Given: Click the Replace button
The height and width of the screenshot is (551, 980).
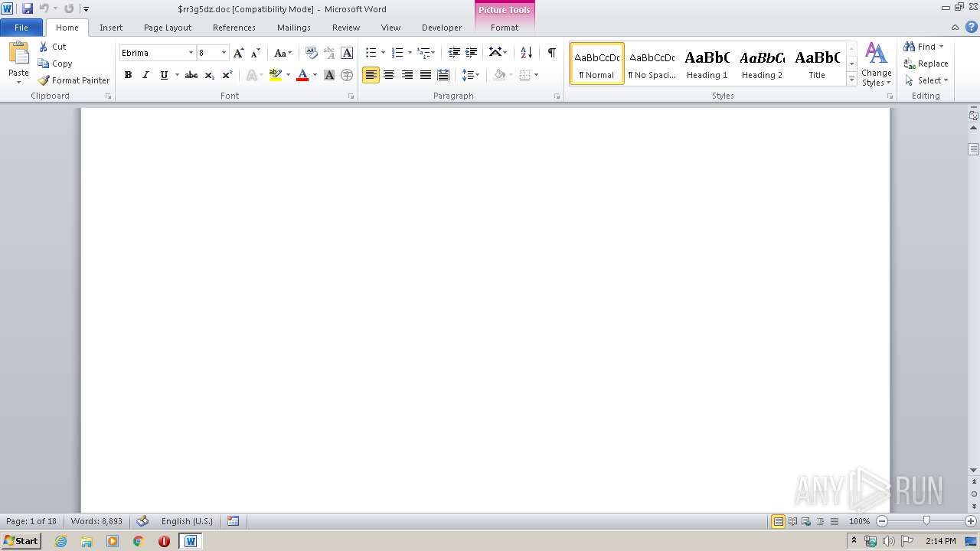Looking at the screenshot, I should click(x=926, y=64).
